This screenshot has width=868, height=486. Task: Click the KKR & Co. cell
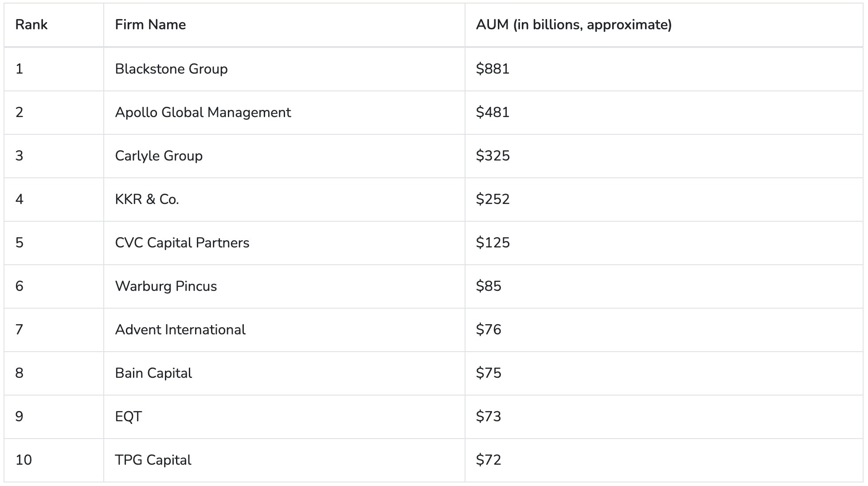(x=147, y=200)
